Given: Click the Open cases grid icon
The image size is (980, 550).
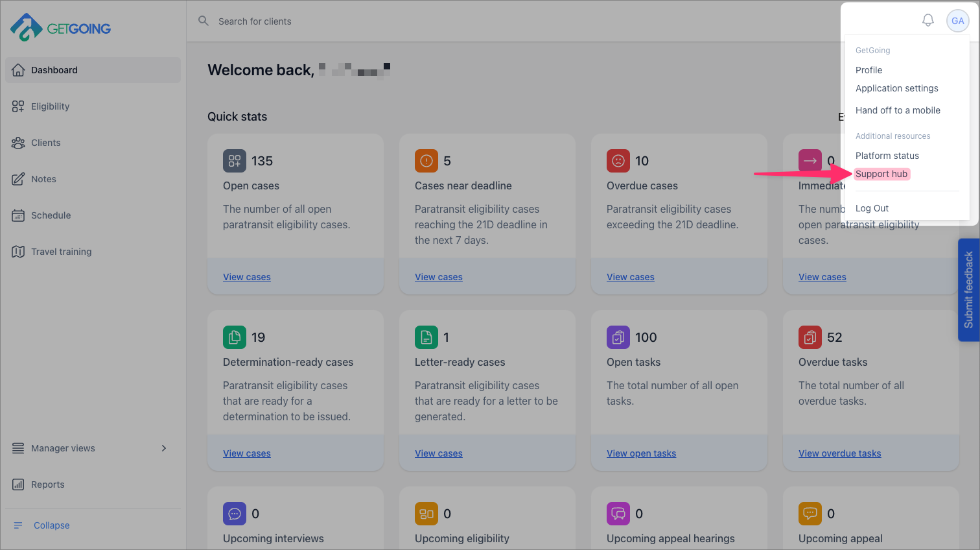Looking at the screenshot, I should tap(235, 161).
